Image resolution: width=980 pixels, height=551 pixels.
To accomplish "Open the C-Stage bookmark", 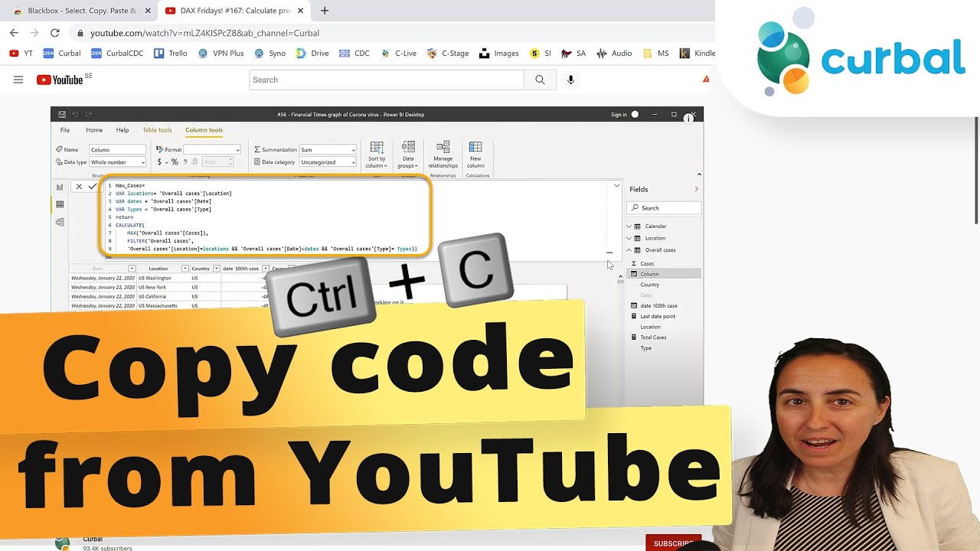I will 448,54.
